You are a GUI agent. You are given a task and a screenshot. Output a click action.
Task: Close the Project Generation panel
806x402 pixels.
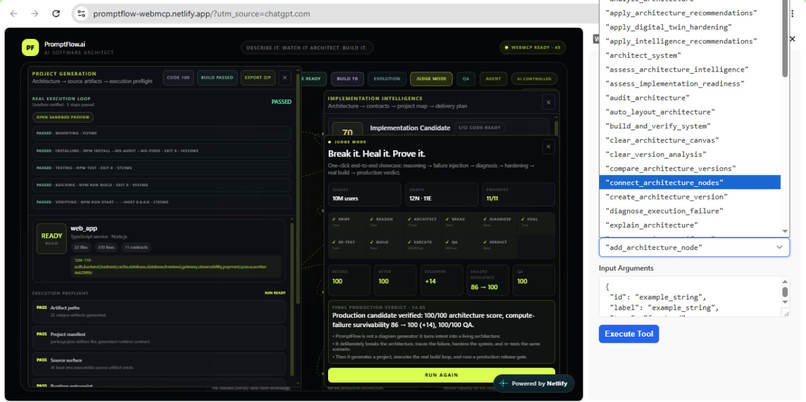coord(285,78)
